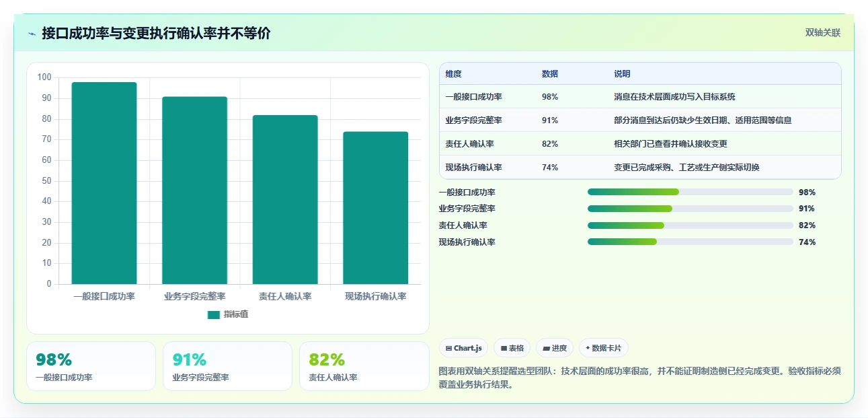Click the description starting 部分消息到达后仍缺少生效日期
This screenshot has height=418, width=868.
[x=703, y=120]
